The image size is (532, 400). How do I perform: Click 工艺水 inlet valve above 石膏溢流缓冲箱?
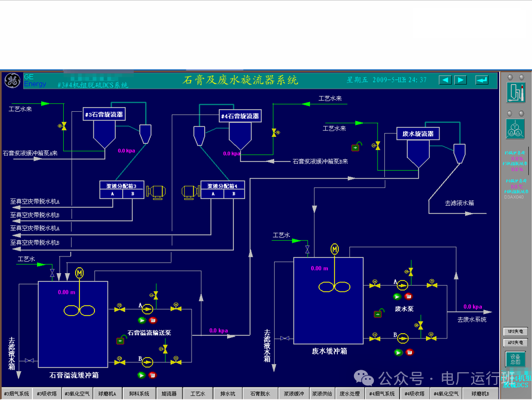click(52, 273)
